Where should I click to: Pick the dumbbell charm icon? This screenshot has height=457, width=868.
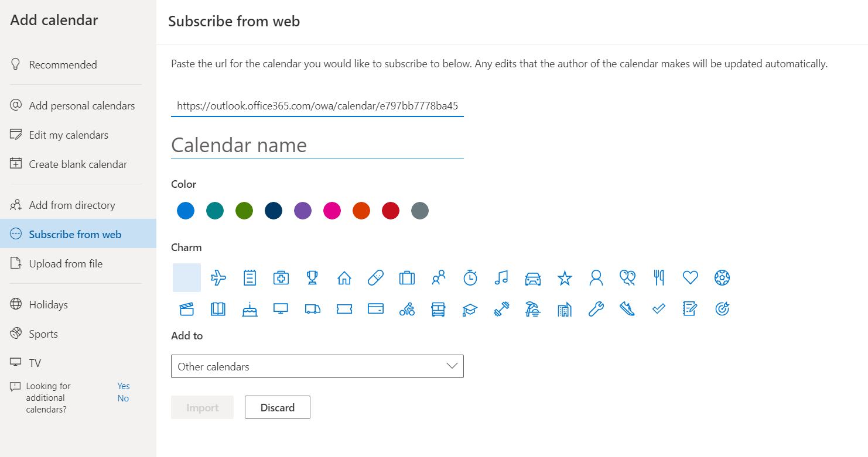[501, 309]
